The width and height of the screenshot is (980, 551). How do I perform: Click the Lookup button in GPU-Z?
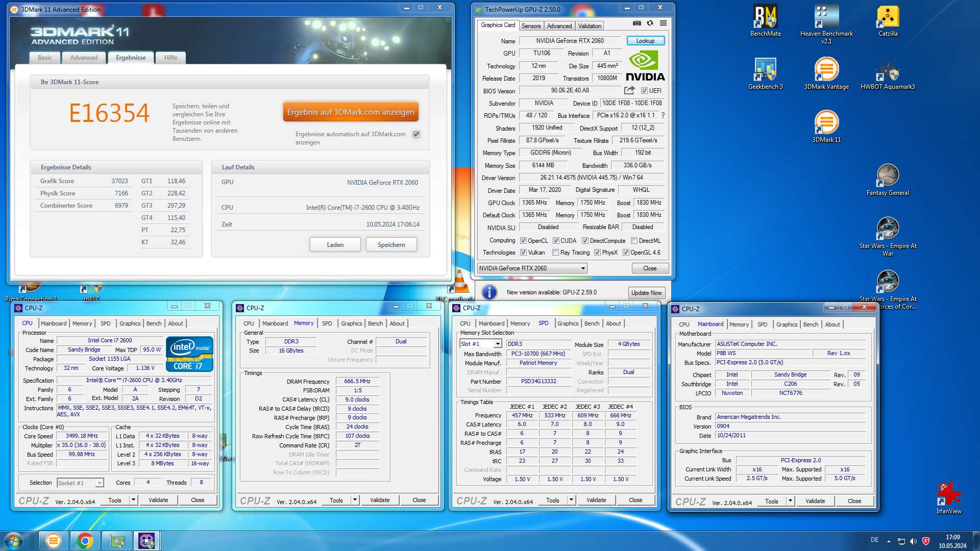point(645,41)
